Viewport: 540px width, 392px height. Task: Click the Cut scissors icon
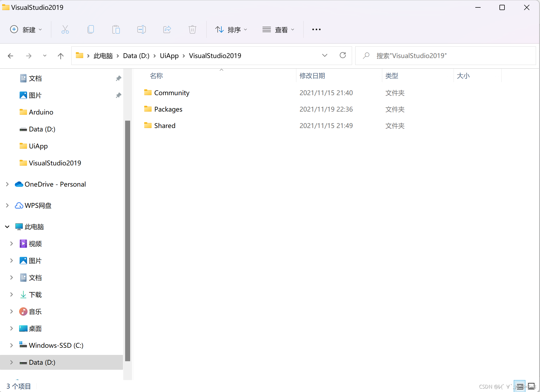[65, 29]
